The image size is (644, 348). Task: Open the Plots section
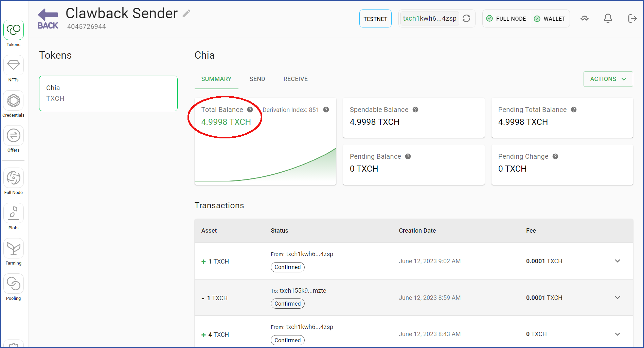(x=14, y=217)
